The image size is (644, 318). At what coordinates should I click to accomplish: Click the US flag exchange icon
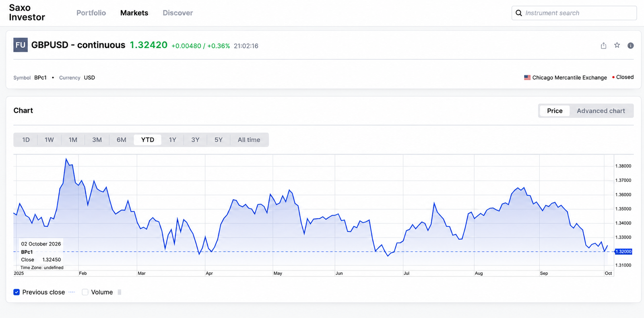pos(527,77)
